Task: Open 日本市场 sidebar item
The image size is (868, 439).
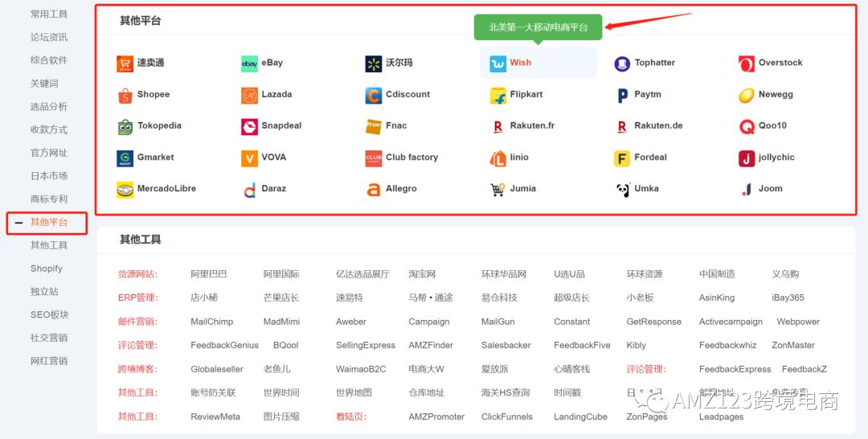Action: click(49, 175)
